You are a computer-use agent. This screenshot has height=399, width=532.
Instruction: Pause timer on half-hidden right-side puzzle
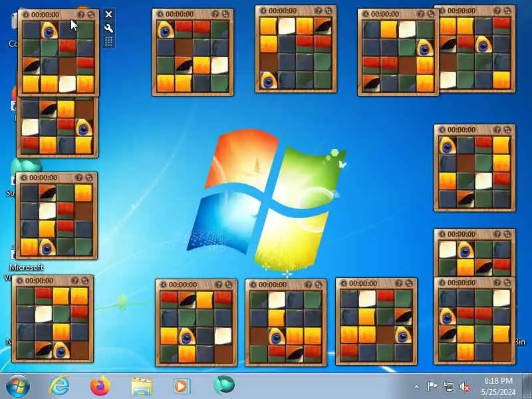click(442, 234)
